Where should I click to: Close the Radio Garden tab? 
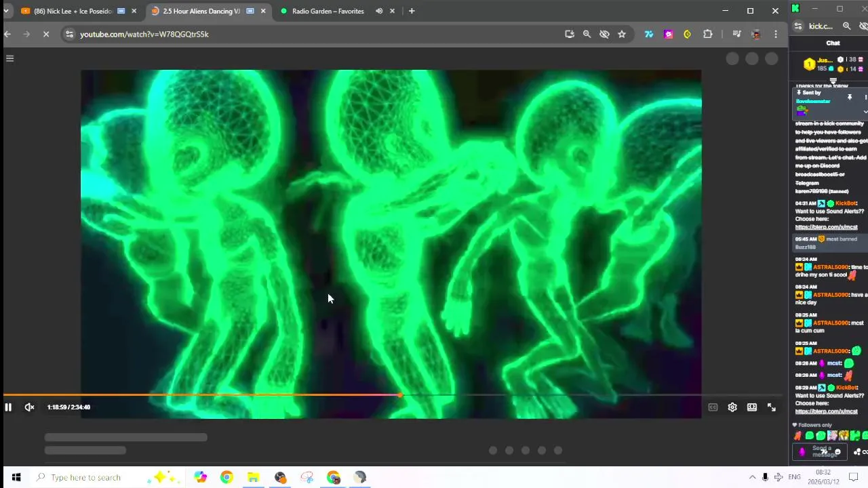tap(393, 11)
